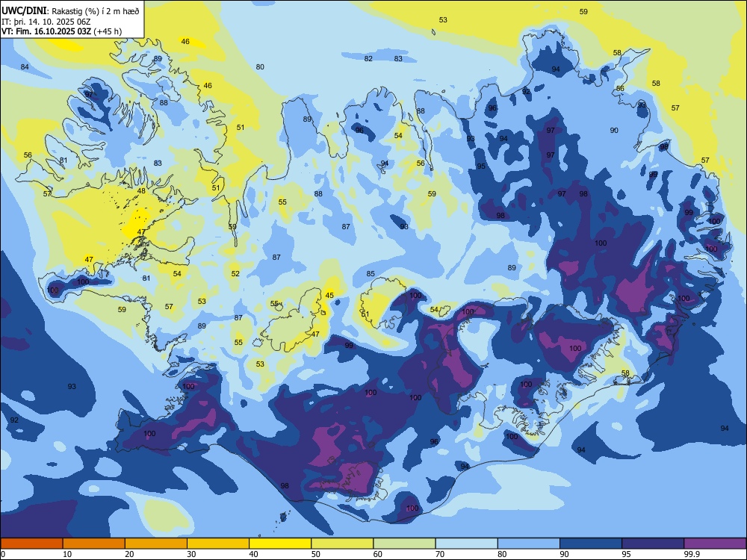Screen dimensions: 747x560
Task: Click the 95–99.9 deep indigo legend swatch
Action: click(653, 544)
